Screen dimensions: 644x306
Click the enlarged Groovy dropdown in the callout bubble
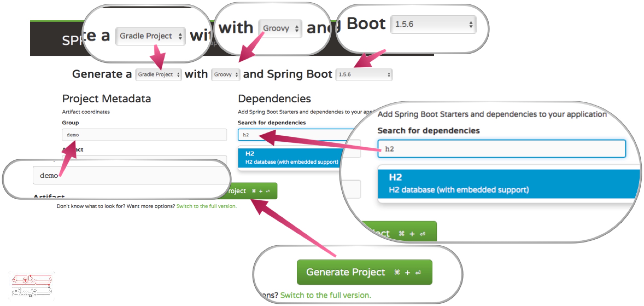click(x=280, y=28)
